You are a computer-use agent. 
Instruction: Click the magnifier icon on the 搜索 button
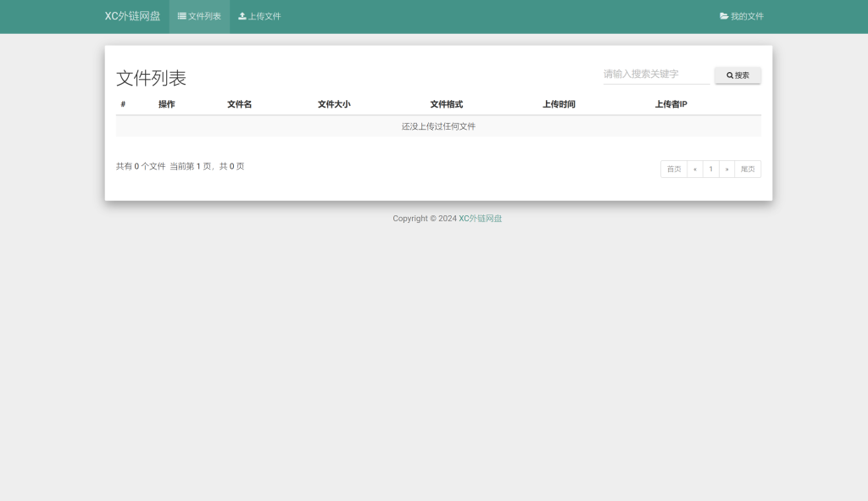(730, 75)
